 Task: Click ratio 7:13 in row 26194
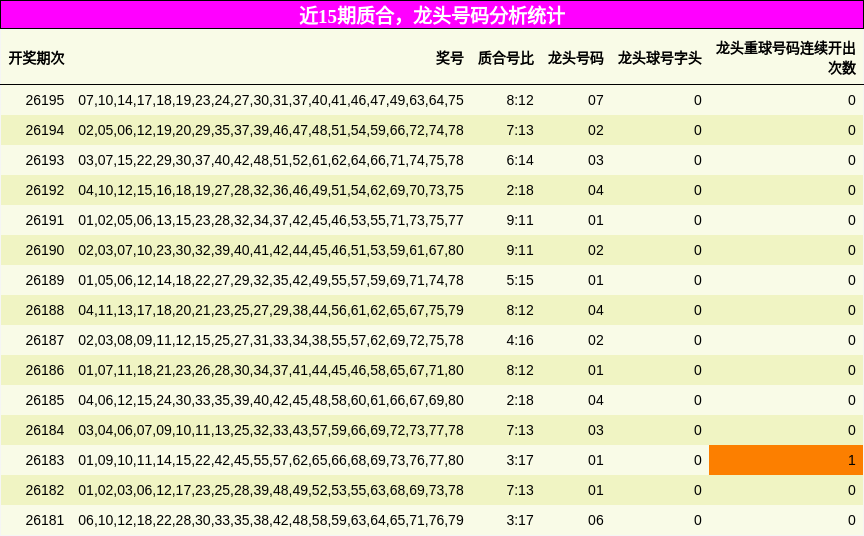point(520,130)
